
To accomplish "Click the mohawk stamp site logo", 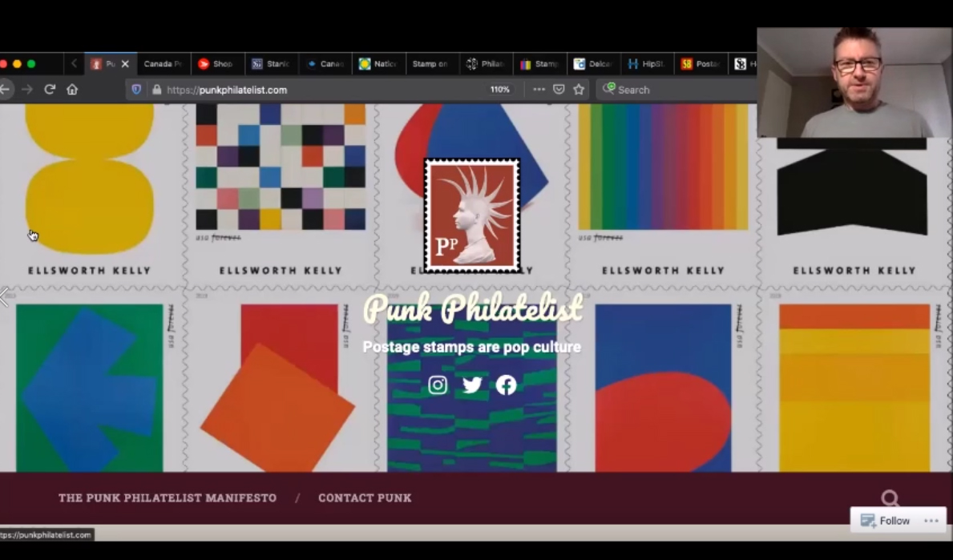I will point(472,215).
